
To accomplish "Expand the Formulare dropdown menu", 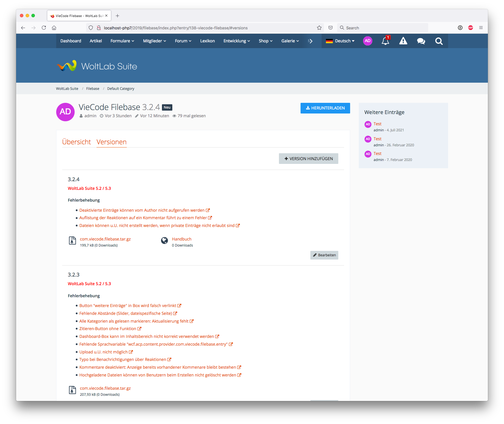I will tap(122, 41).
